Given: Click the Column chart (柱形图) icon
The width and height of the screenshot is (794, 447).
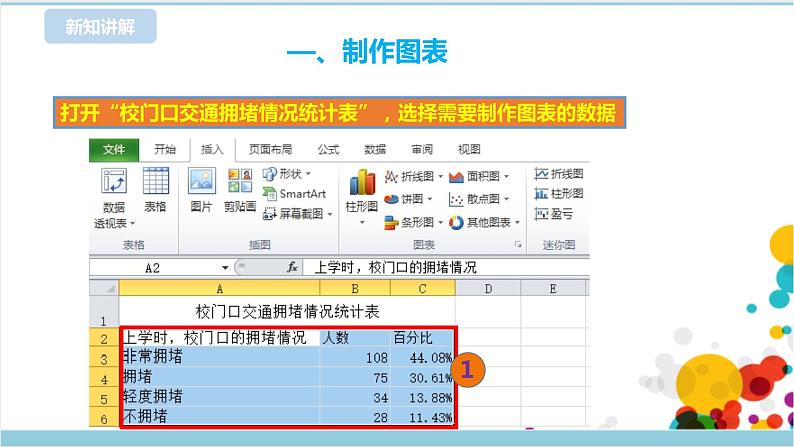Looking at the screenshot, I should pos(363,182).
